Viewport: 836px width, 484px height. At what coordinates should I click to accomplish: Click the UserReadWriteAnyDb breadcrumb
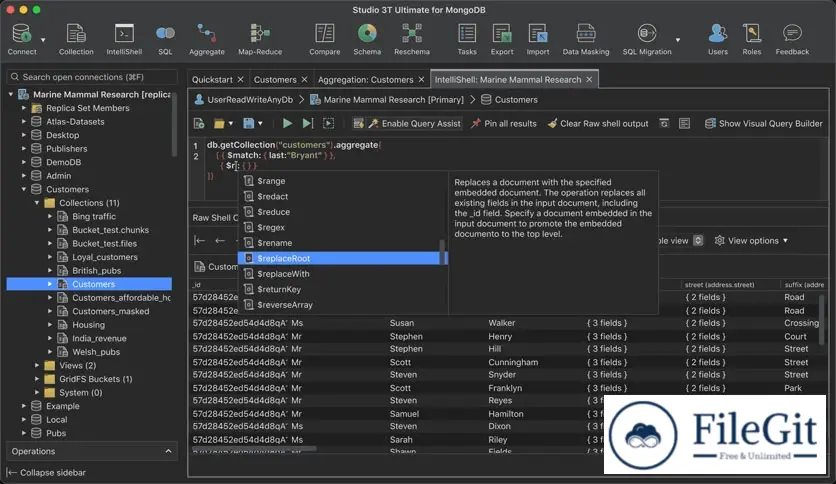point(244,100)
